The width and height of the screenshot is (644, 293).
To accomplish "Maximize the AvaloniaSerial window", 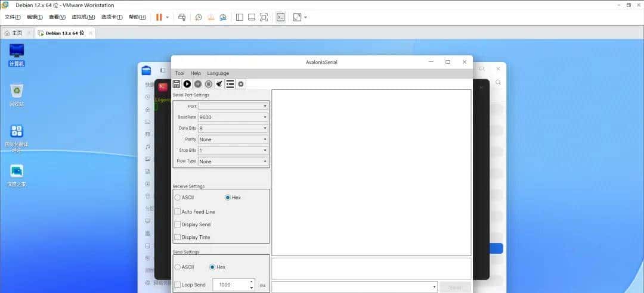I will [x=448, y=62].
